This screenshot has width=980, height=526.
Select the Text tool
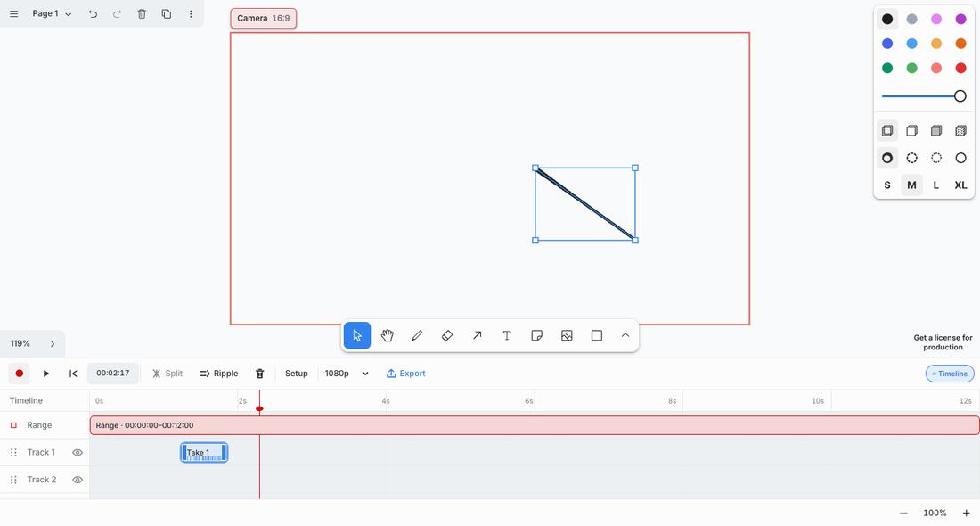[507, 336]
